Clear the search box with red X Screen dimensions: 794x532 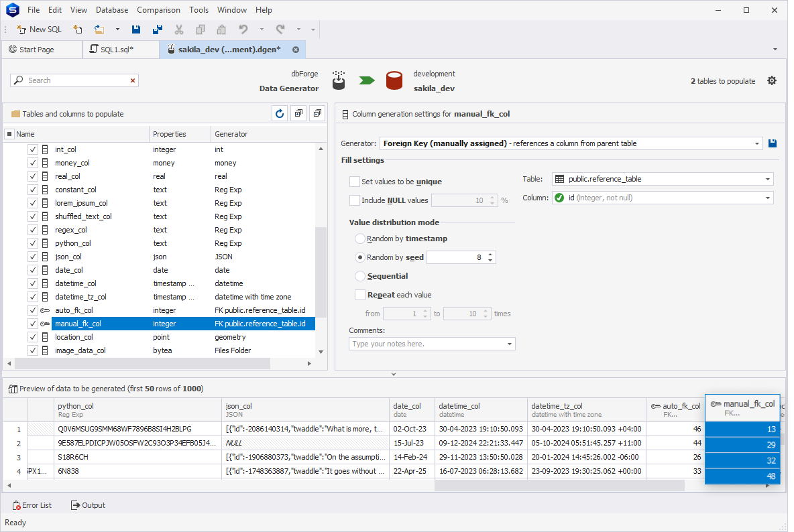[133, 80]
